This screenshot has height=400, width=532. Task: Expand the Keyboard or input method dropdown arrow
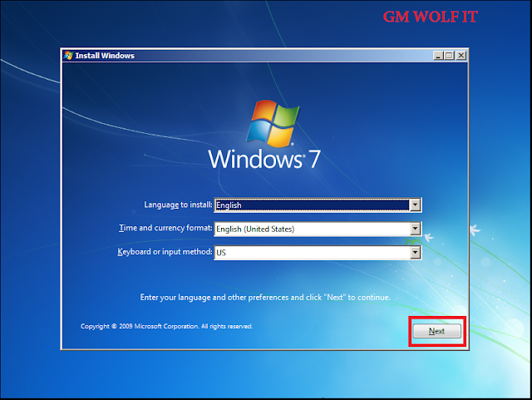415,252
